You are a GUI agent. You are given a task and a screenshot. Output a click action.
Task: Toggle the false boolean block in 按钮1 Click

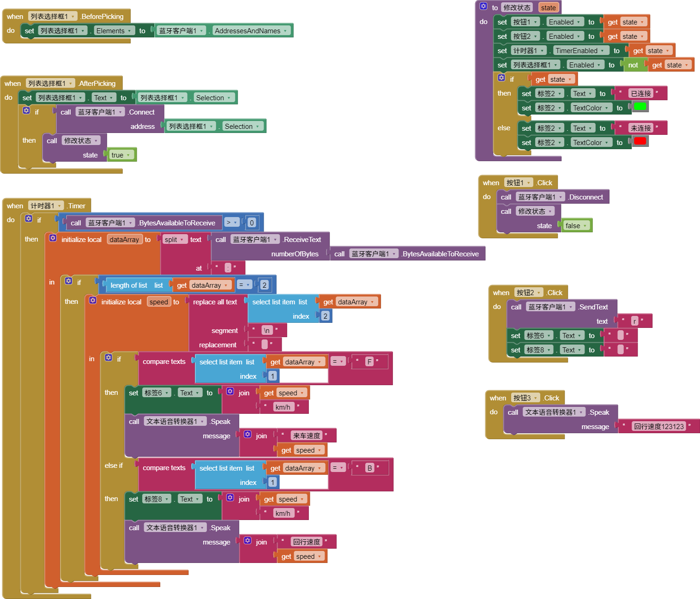click(585, 226)
